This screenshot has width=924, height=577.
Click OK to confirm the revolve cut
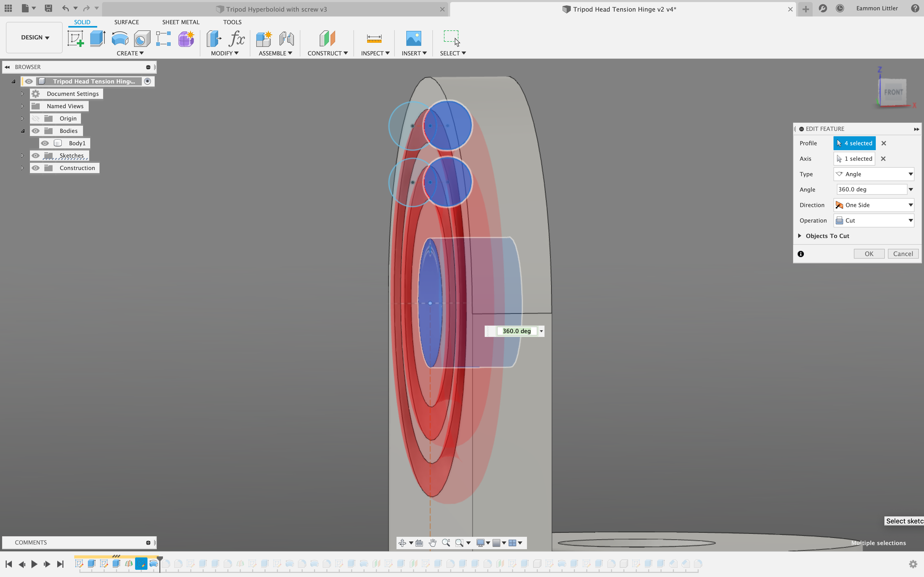[869, 253]
